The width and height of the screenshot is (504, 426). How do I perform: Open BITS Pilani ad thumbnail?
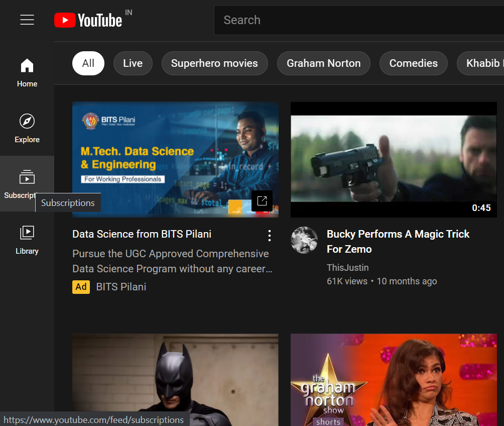tap(175, 160)
